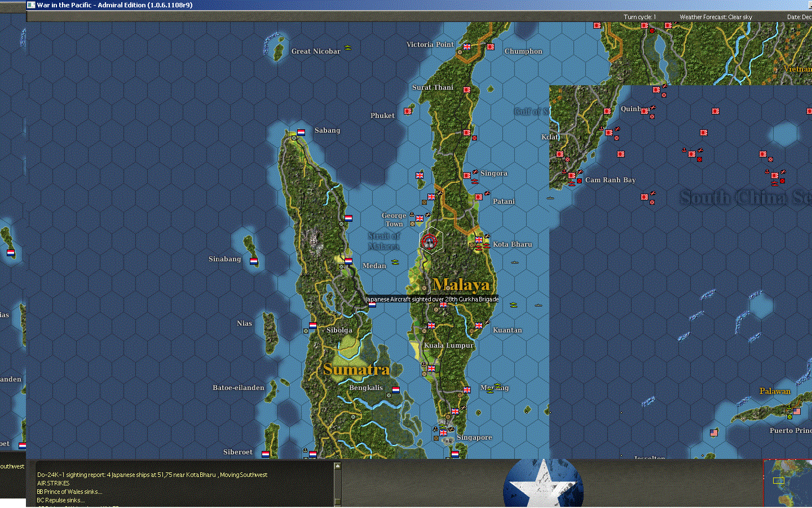Click the world minimap thumbnail
Screen dimensions: 812x508
tap(788, 483)
